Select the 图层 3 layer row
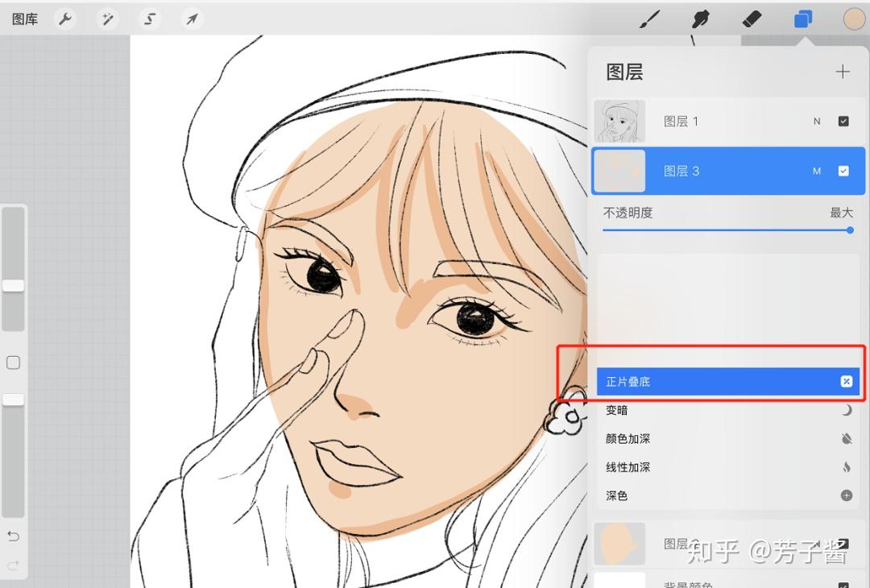The width and height of the screenshot is (870, 588). point(728,171)
